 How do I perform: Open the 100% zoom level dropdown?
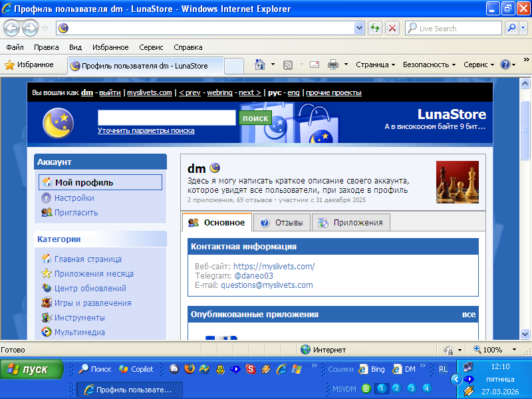514,350
